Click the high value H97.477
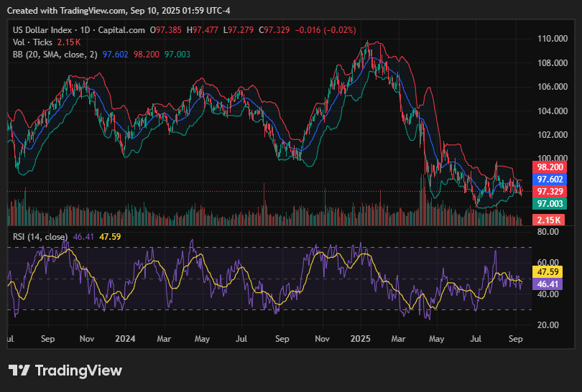 (203, 30)
